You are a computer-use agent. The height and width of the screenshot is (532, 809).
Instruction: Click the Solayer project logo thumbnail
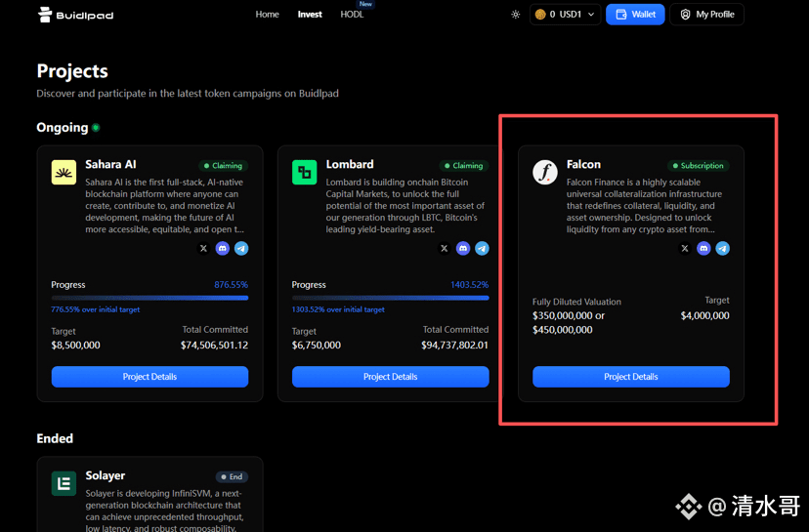click(64, 482)
